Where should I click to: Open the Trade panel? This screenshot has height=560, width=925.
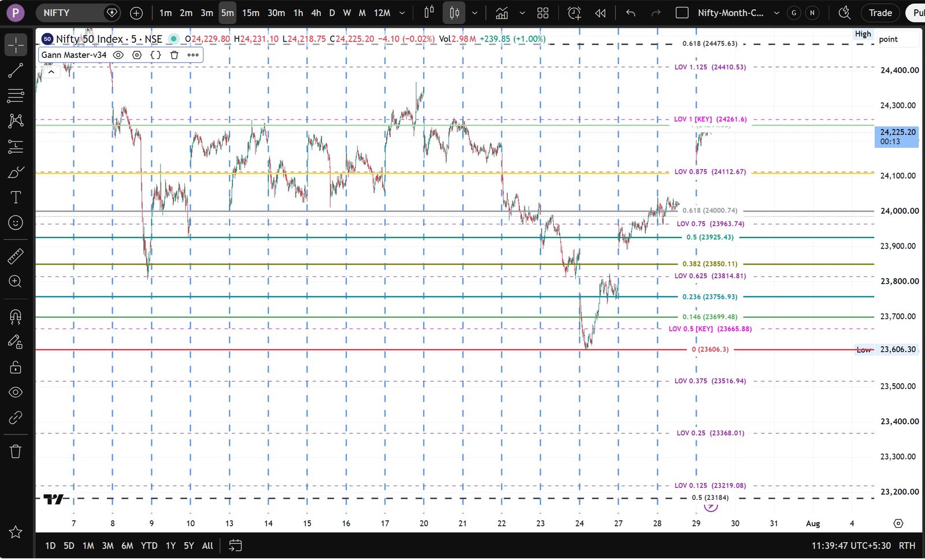[880, 13]
